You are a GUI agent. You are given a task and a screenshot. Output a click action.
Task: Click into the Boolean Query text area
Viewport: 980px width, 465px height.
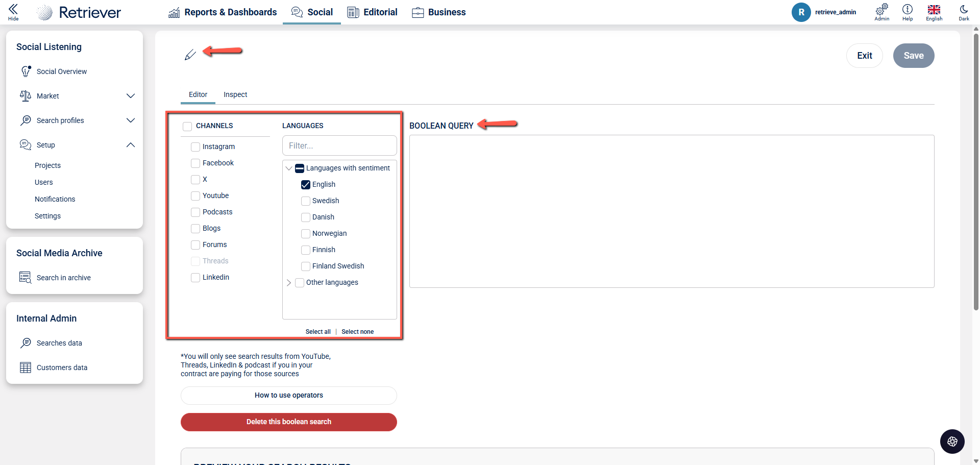pyautogui.click(x=672, y=211)
